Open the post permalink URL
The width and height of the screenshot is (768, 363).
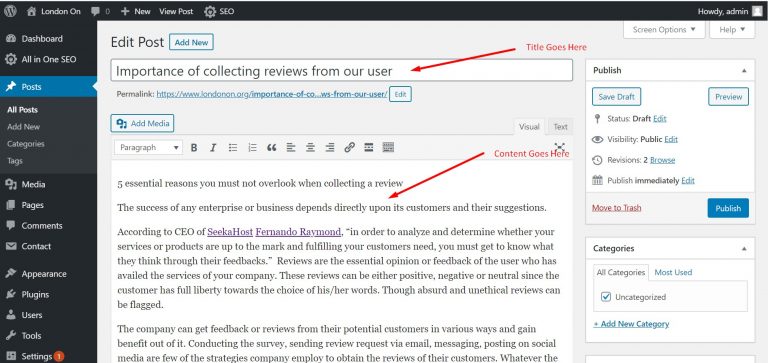(x=272, y=94)
